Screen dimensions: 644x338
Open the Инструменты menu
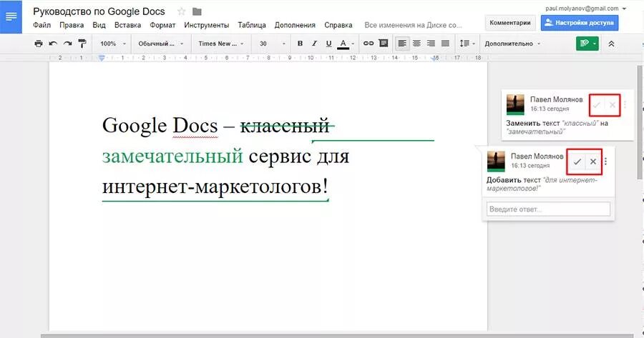pos(207,25)
